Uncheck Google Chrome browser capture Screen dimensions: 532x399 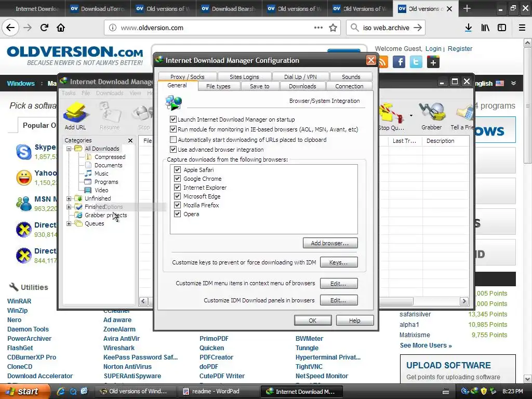[178, 179]
